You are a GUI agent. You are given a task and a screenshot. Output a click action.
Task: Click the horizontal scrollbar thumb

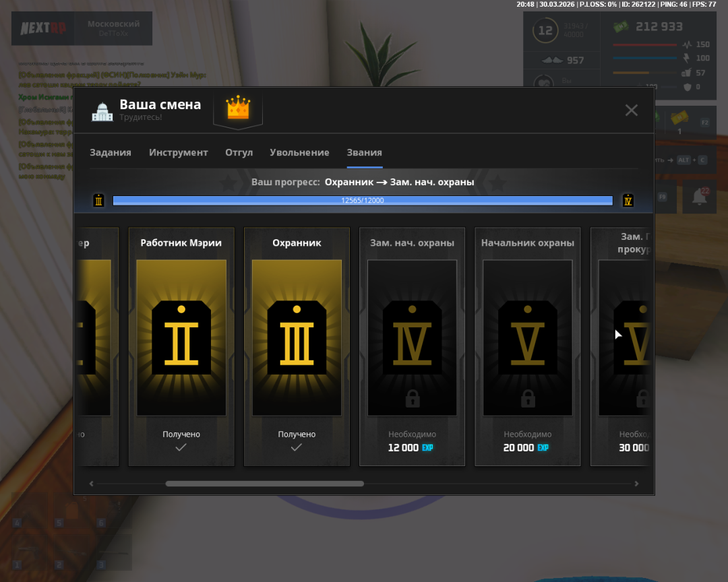(x=264, y=484)
